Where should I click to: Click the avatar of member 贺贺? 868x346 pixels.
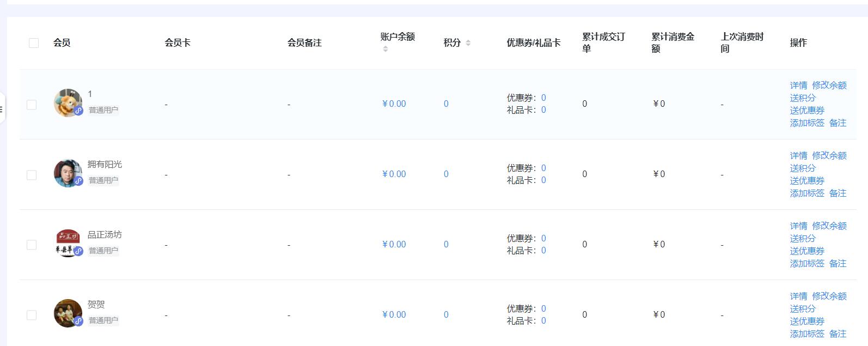(x=68, y=313)
